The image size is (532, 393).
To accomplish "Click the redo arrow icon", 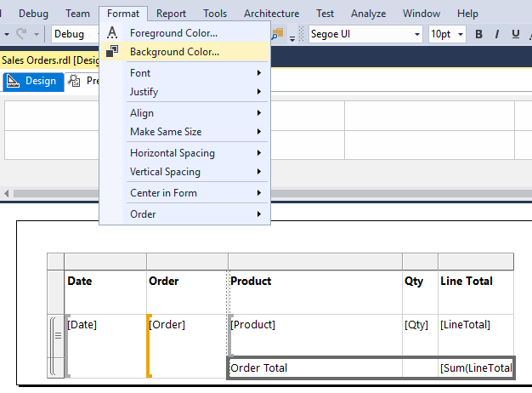I will coord(25,34).
